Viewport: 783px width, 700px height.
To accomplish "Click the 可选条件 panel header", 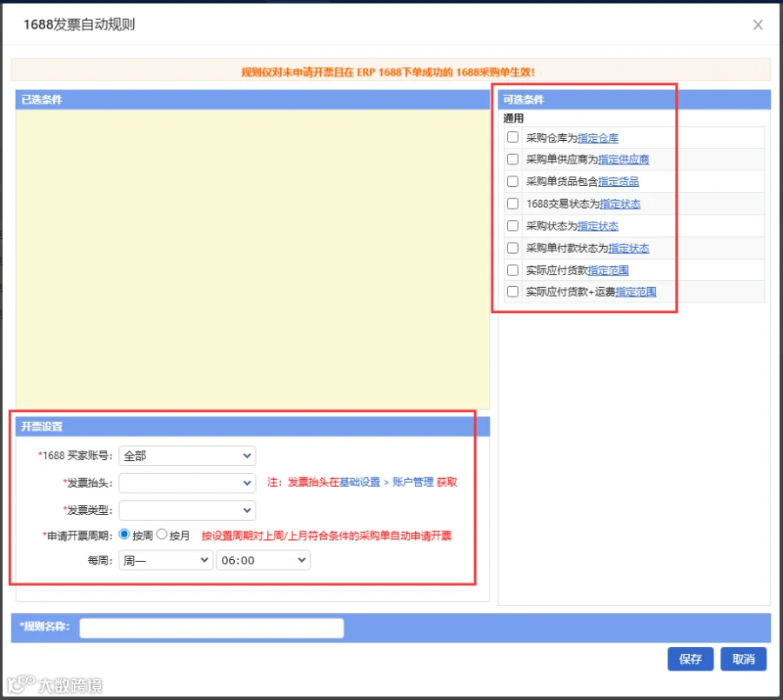I will click(633, 99).
